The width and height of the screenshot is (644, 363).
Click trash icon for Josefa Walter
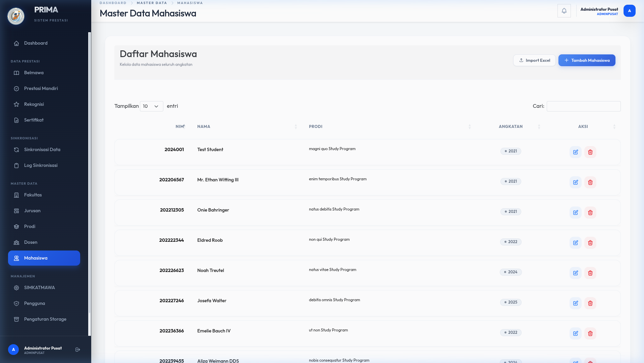point(590,303)
